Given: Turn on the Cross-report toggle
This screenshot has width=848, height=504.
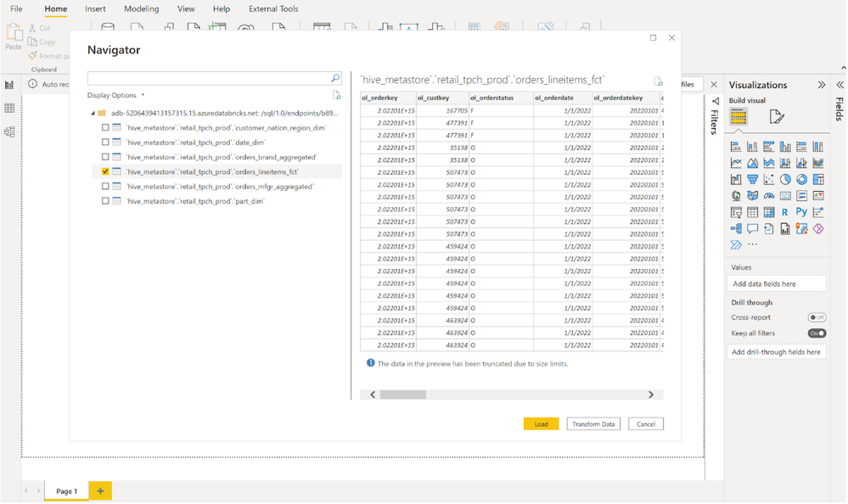Looking at the screenshot, I should point(817,317).
